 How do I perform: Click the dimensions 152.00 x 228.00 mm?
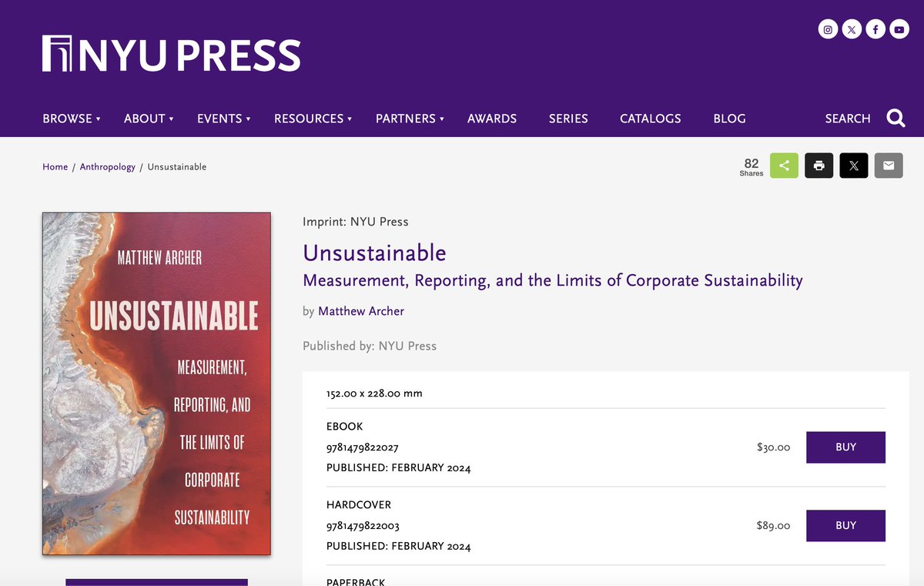[x=374, y=393]
